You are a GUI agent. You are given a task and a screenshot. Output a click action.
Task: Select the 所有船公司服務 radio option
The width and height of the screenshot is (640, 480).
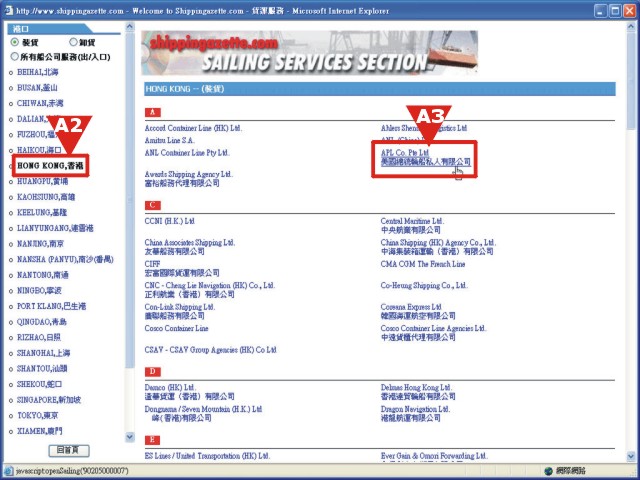click(x=15, y=56)
